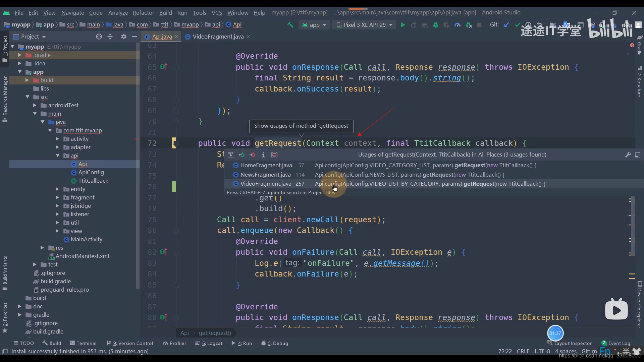
Task: Click the Make Project hammer icon
Action: point(290,25)
